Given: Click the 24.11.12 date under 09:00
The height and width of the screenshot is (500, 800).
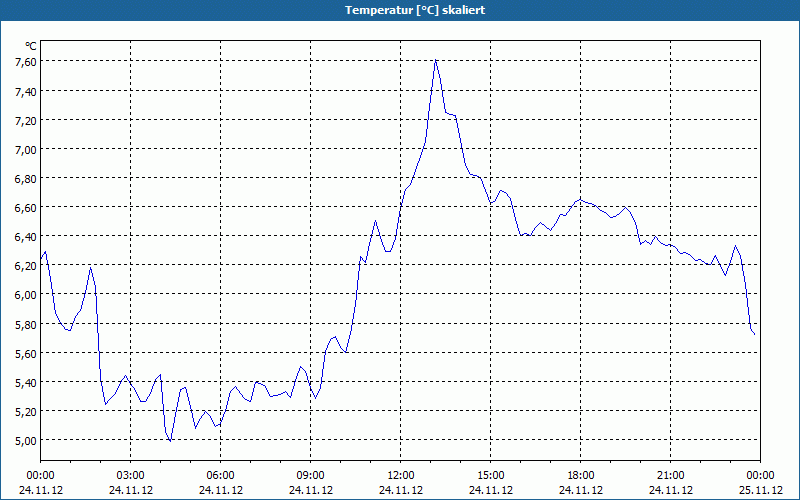Looking at the screenshot, I should (311, 490).
